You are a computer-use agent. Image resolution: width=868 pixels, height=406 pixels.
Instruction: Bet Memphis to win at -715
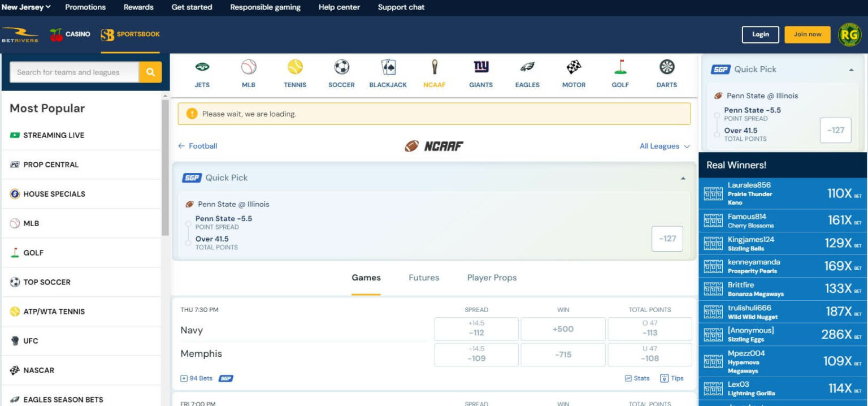563,354
